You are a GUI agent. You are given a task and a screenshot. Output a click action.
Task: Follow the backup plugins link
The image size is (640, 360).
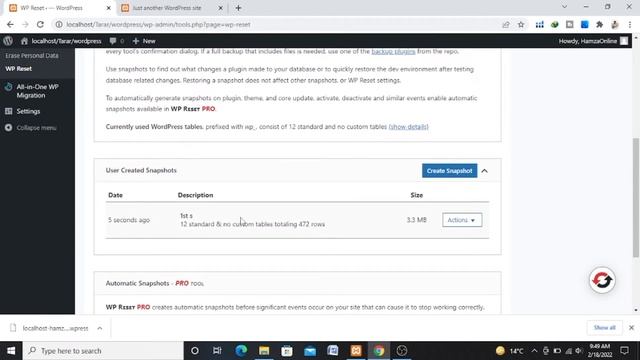[x=393, y=51]
